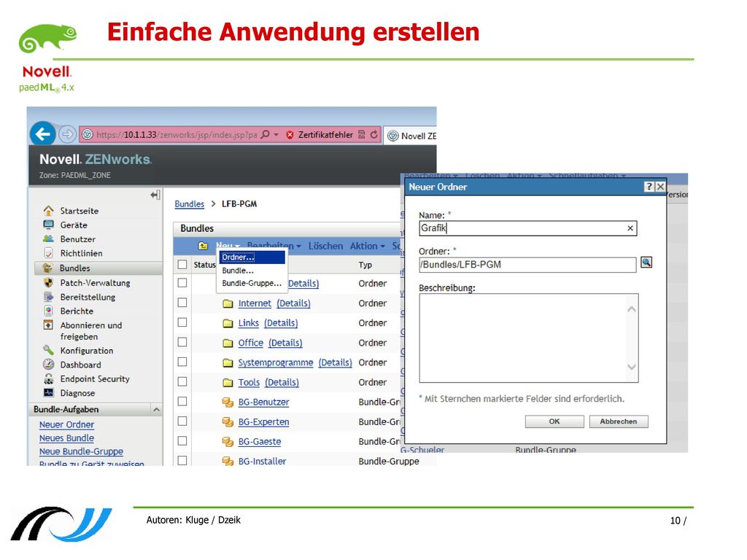Screen dimensions: 747x560
Task: Click the folder-up icon in Bundles toolbar
Action: (x=203, y=246)
